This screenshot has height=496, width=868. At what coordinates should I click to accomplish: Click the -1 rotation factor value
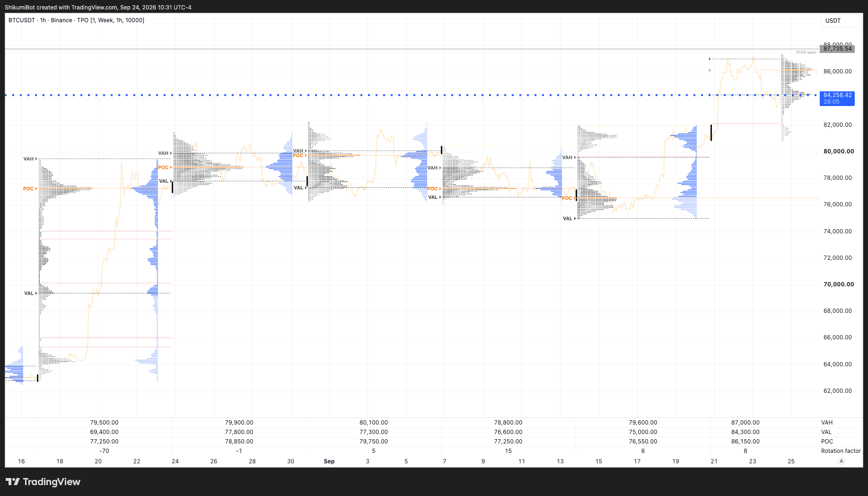coord(239,451)
